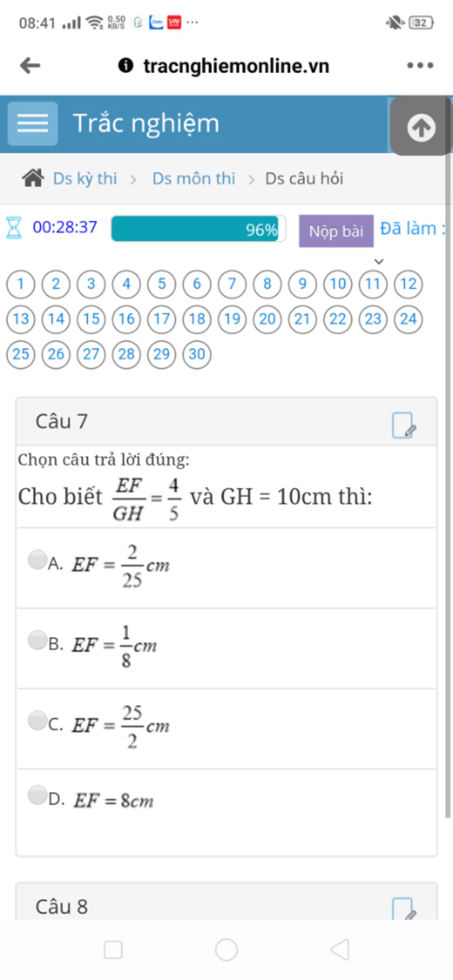Open browser three-dot options menu
The height and width of the screenshot is (980, 453).
(x=420, y=65)
